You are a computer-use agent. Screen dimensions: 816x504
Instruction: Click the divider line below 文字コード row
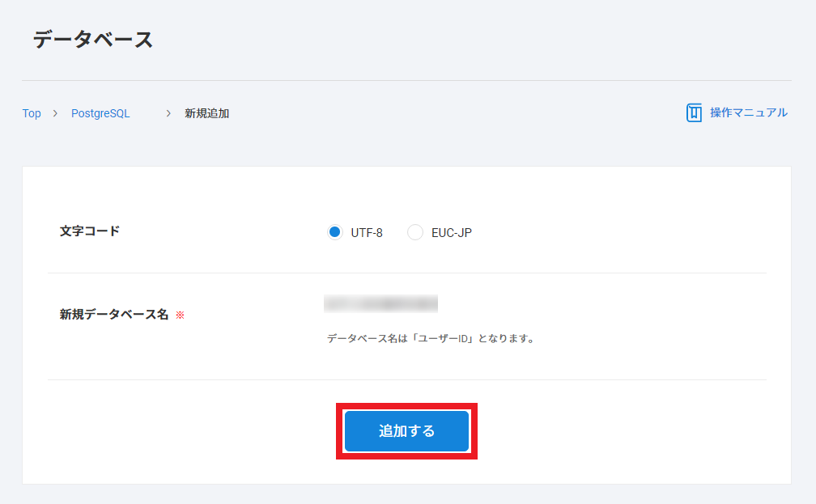click(406, 273)
